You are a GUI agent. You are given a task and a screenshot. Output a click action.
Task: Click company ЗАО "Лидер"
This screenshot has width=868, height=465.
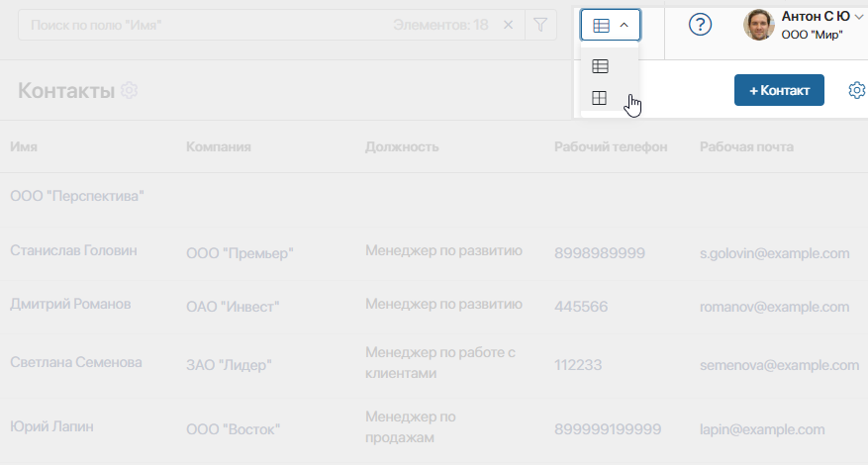point(229,365)
